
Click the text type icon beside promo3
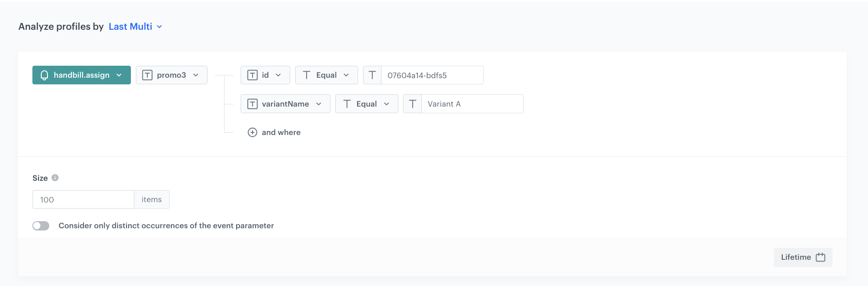(x=147, y=75)
